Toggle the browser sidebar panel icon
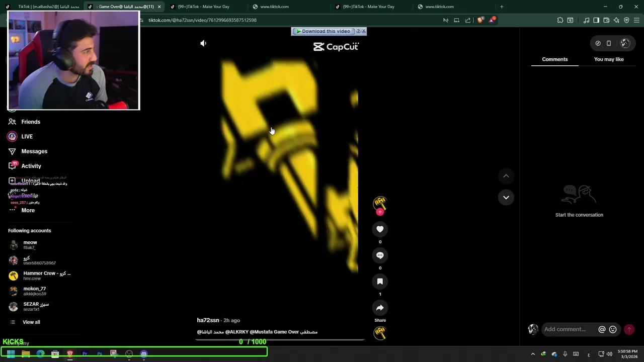This screenshot has height=362, width=644. click(596, 20)
